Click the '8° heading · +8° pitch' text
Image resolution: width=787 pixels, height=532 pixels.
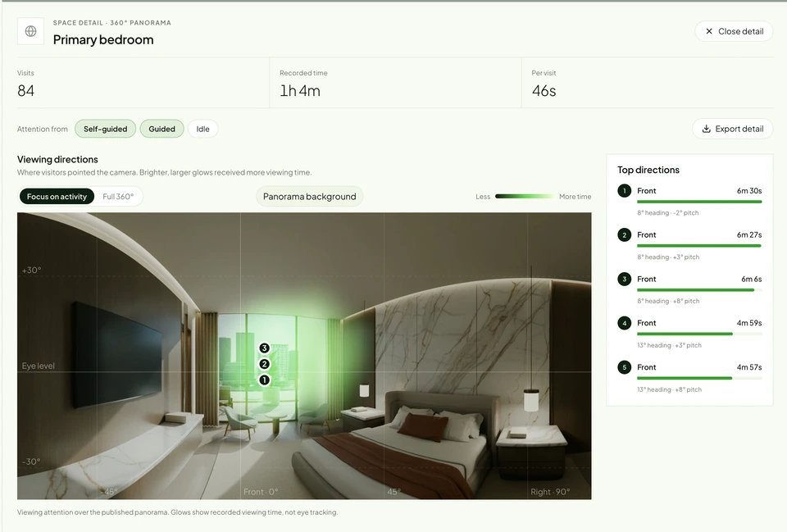pyautogui.click(x=668, y=301)
